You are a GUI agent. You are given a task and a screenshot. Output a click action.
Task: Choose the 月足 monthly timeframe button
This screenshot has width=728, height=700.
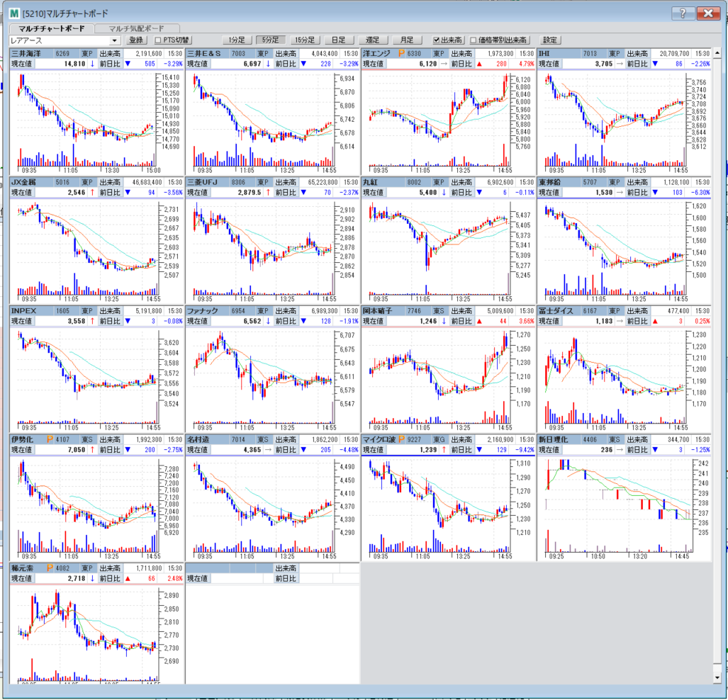click(x=406, y=40)
